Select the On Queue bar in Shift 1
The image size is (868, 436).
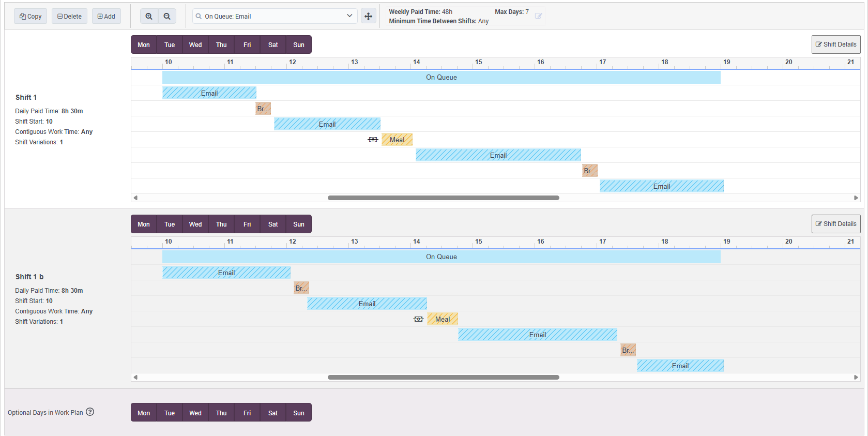[441, 77]
